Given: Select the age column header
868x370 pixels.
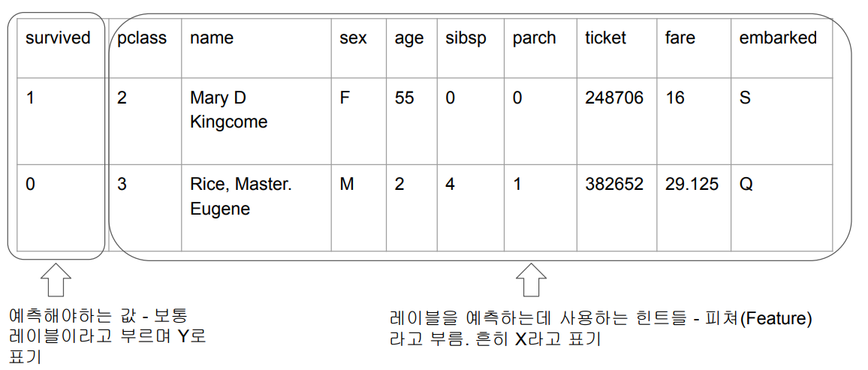Looking at the screenshot, I should [x=409, y=38].
